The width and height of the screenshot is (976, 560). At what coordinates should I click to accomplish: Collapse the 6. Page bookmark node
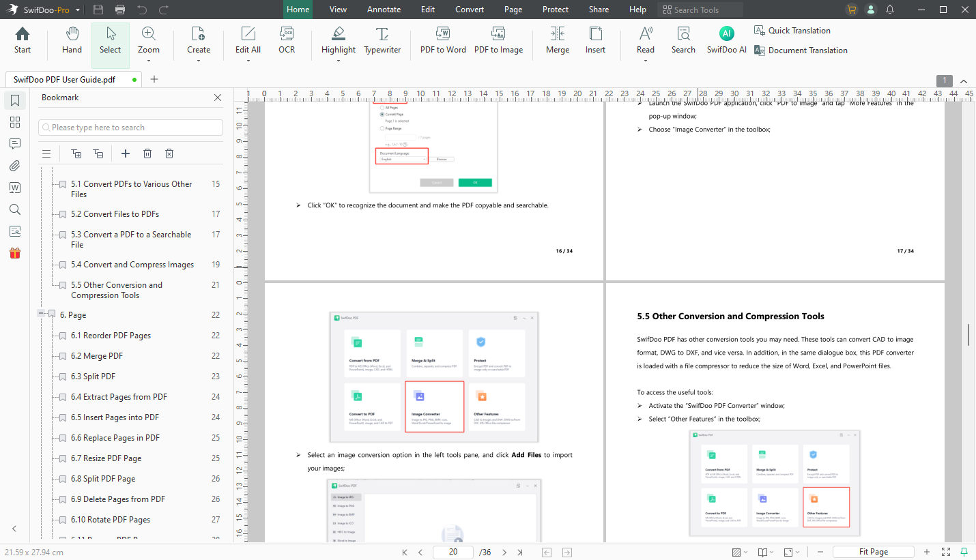(42, 314)
